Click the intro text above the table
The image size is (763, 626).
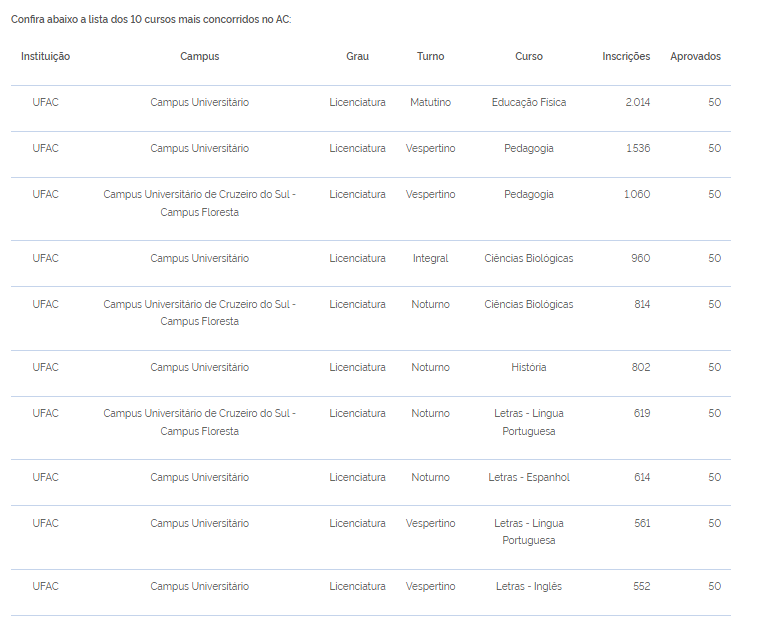151,20
